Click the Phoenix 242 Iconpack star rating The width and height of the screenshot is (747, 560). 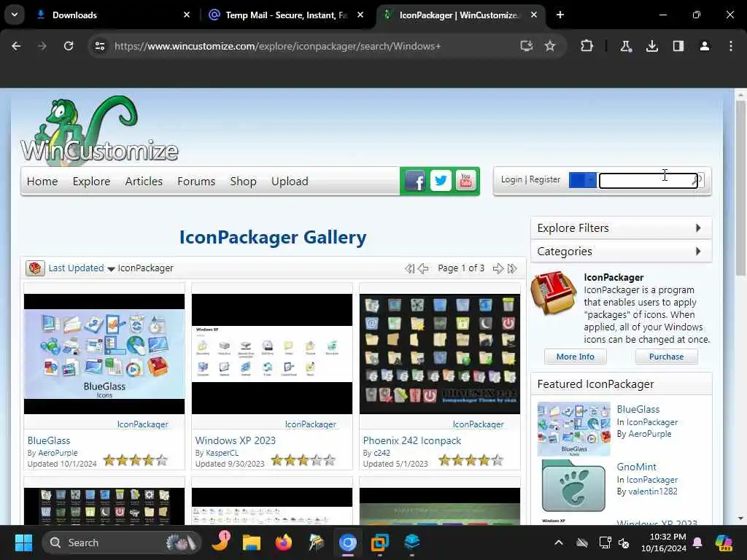[471, 460]
